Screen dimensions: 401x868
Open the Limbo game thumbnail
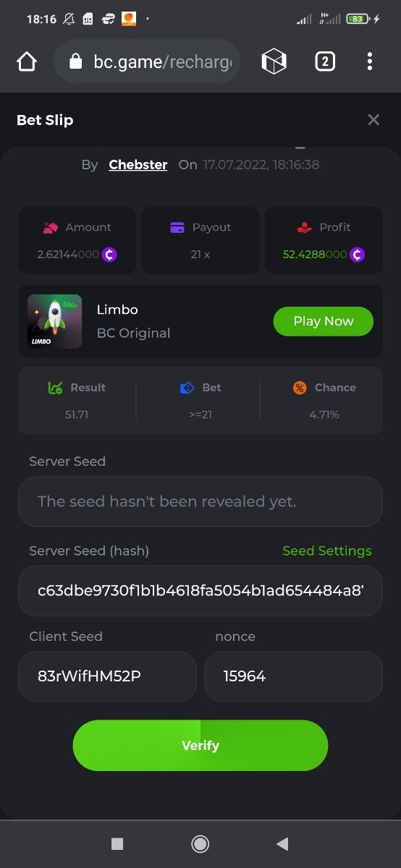coord(54,321)
